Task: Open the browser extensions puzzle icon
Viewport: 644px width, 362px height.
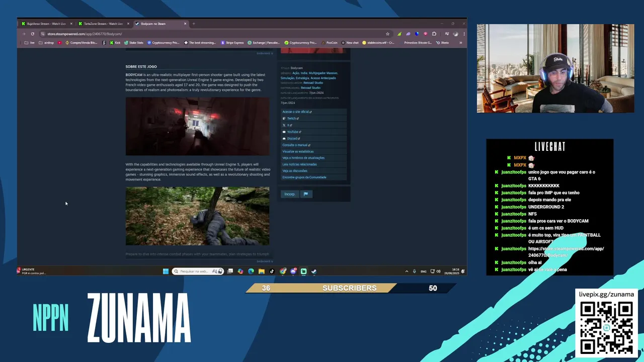Action: (x=434, y=34)
